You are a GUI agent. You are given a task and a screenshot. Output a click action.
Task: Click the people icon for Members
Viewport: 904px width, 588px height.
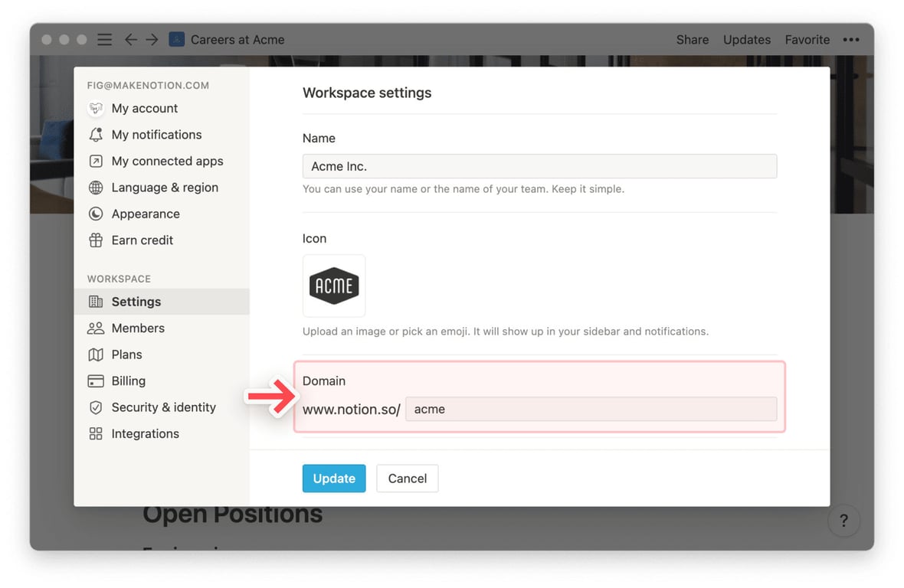coord(96,328)
